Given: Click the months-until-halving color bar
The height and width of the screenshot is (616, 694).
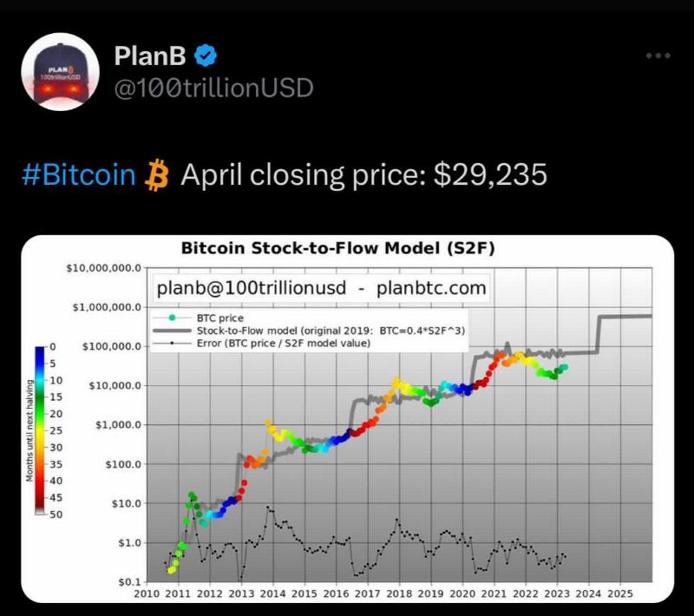Looking at the screenshot, I should tap(40, 430).
